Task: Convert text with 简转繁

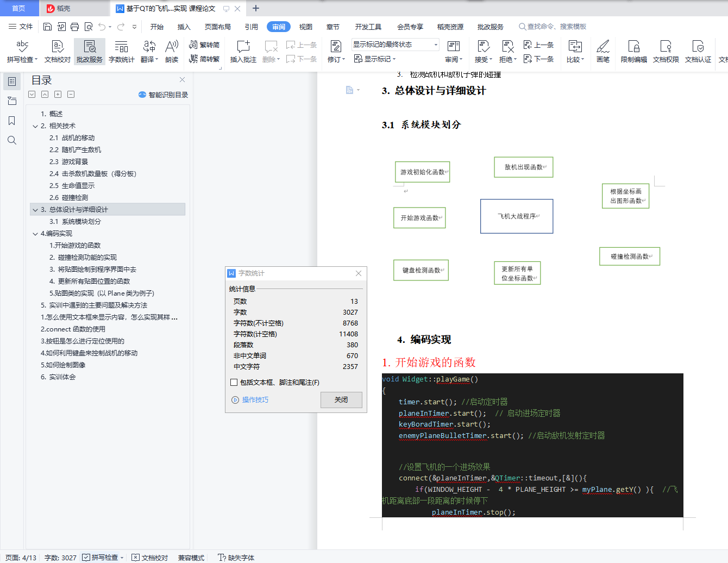Action: pos(204,59)
